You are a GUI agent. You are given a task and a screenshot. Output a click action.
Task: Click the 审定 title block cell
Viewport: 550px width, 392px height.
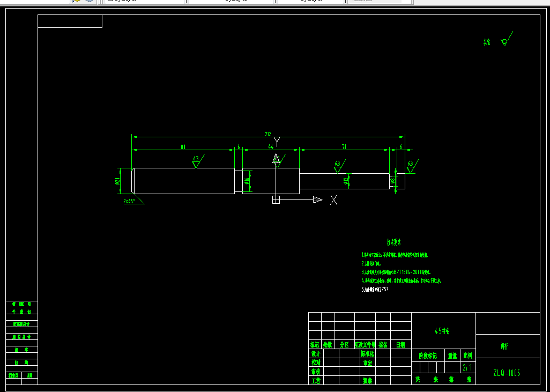click(367, 363)
